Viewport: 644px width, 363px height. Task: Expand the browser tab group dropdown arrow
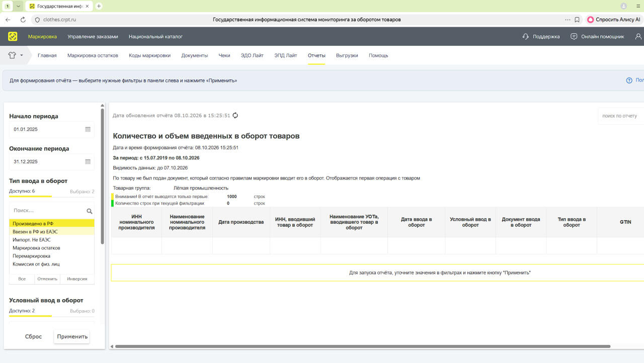(19, 6)
